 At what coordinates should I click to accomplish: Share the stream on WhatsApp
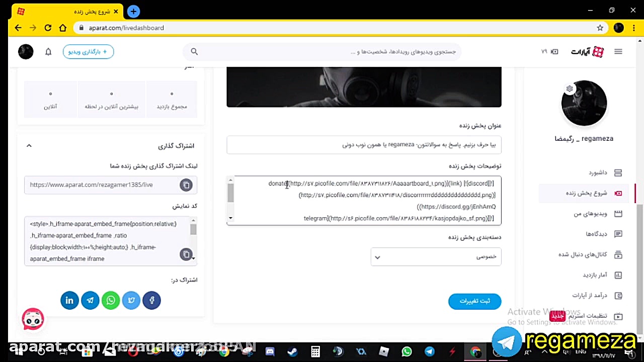point(111,300)
